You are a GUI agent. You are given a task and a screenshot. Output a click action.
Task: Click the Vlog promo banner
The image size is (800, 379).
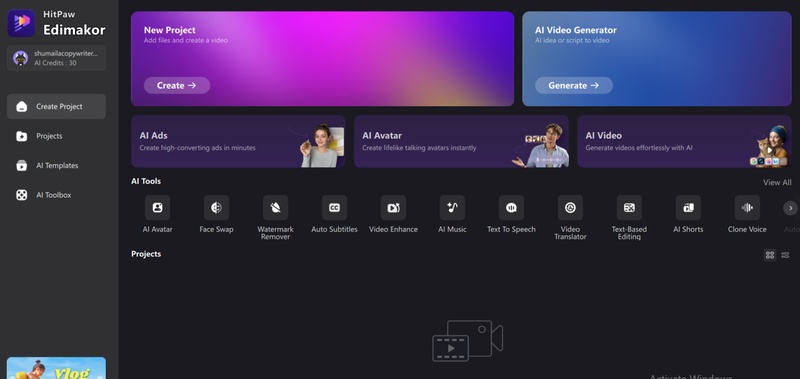coord(56,368)
